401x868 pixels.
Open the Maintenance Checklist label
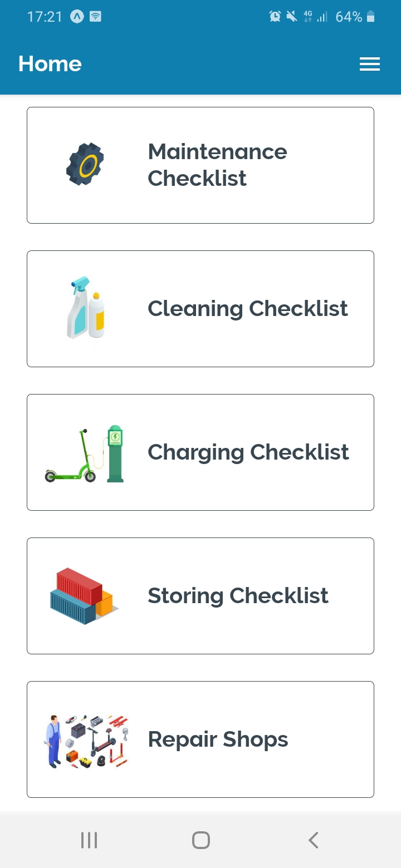[217, 165]
